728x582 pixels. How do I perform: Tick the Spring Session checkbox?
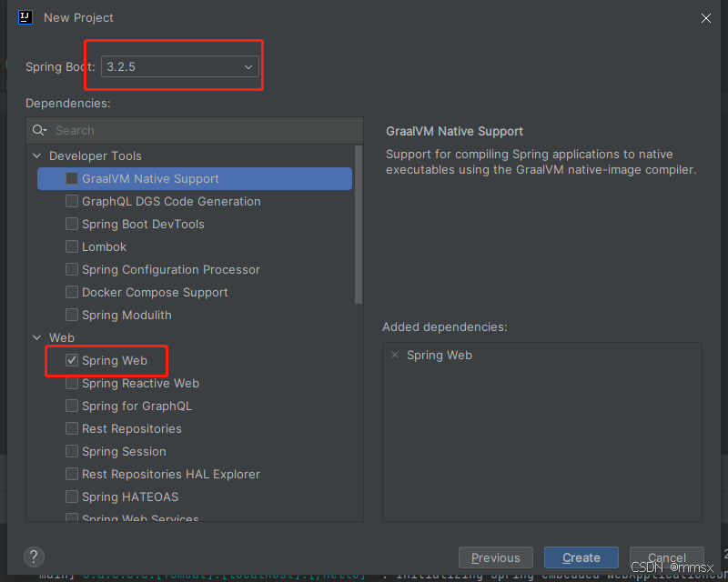(x=72, y=452)
